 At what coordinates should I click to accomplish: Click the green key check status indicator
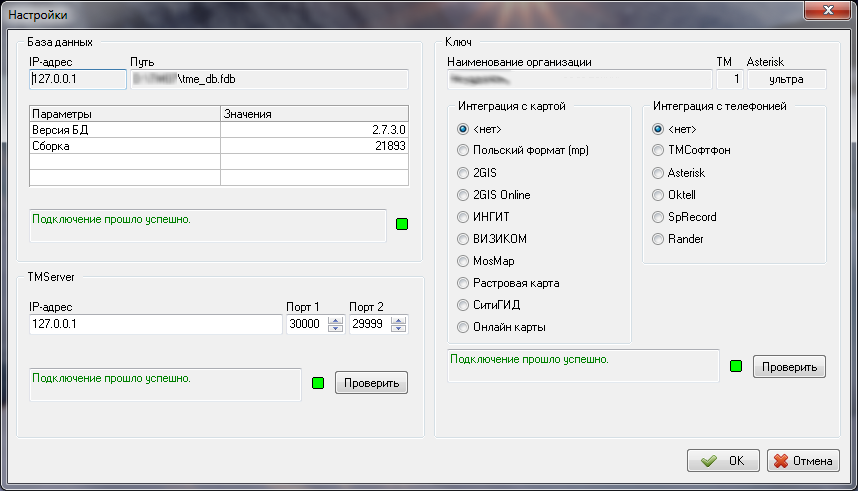point(736,366)
